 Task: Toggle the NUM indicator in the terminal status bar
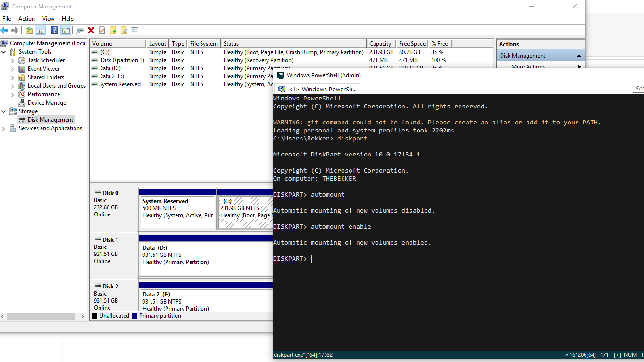630,355
